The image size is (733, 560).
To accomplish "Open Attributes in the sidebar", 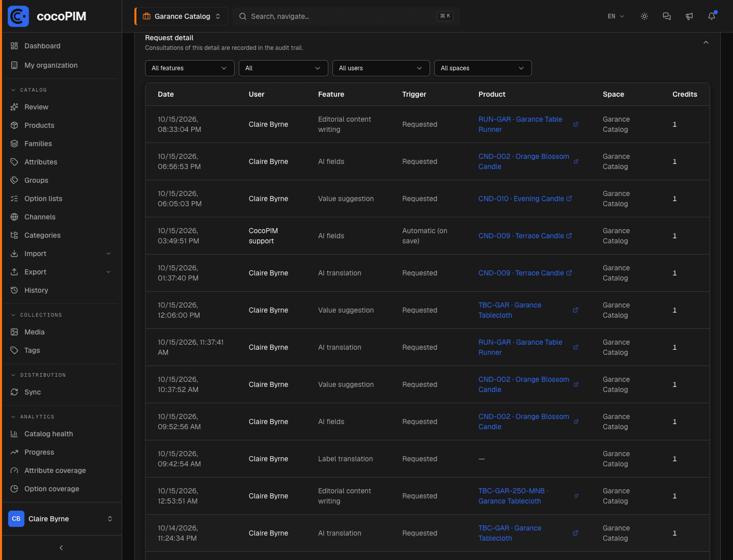I will pyautogui.click(x=61, y=162).
